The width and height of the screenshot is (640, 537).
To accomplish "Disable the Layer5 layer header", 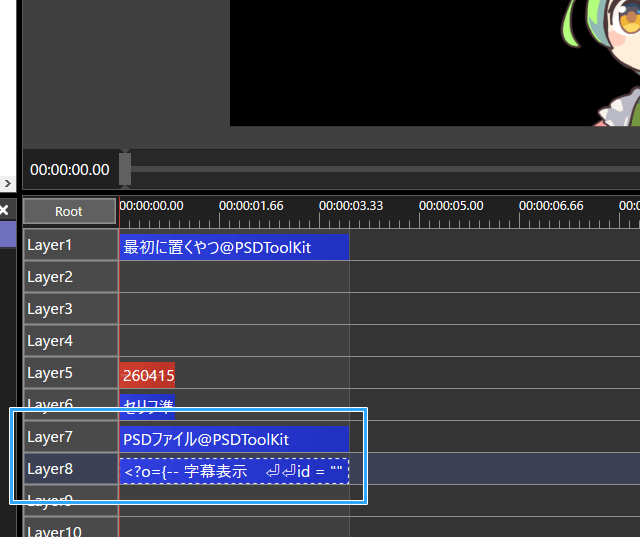I will (70, 373).
